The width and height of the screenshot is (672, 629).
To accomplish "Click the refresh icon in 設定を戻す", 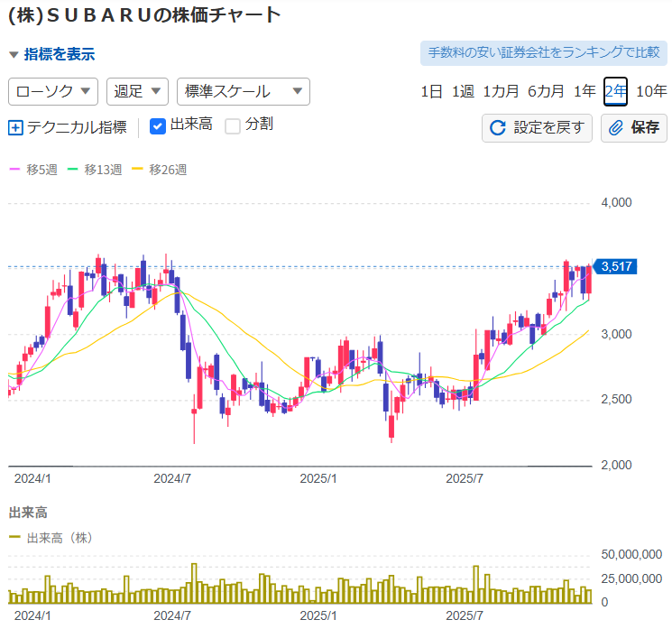I will tap(497, 127).
